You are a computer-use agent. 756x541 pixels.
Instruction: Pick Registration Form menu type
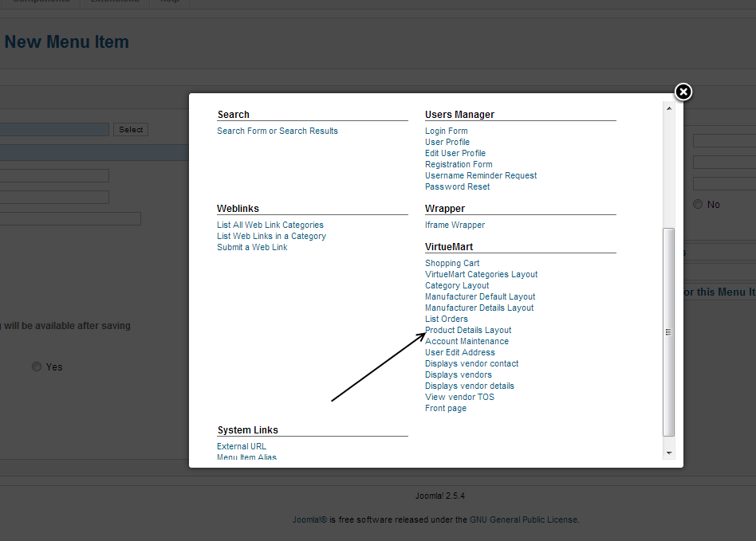point(459,164)
